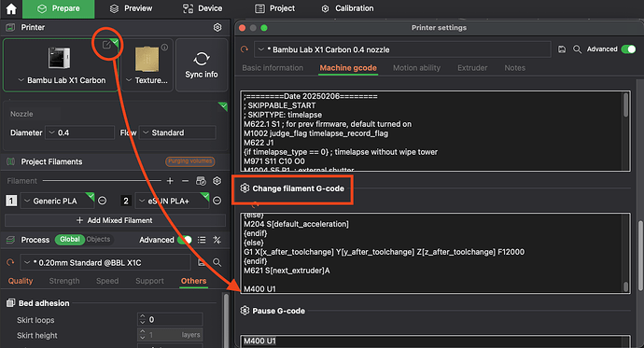Click edit printer preset icon
Screen dimensions: 644x348
pos(106,45)
